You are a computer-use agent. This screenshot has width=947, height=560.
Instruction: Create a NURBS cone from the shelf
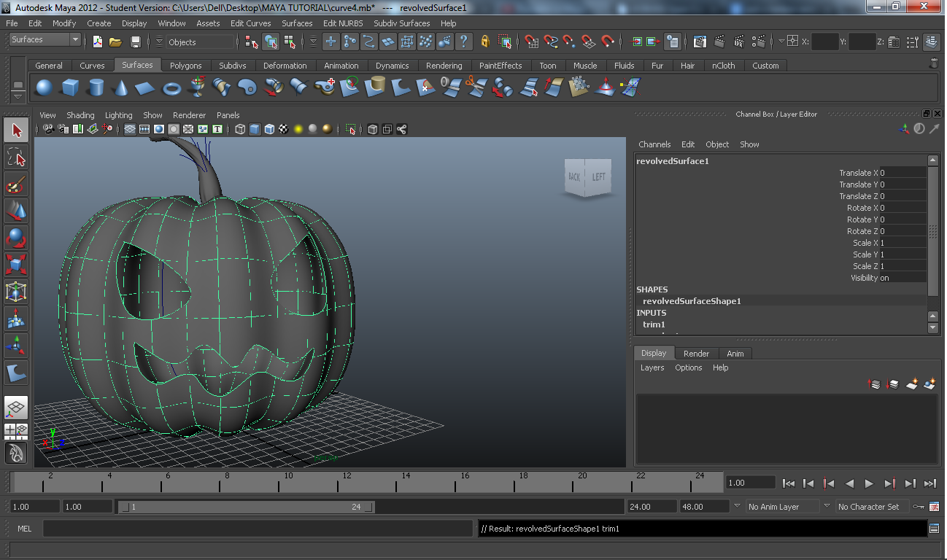120,88
